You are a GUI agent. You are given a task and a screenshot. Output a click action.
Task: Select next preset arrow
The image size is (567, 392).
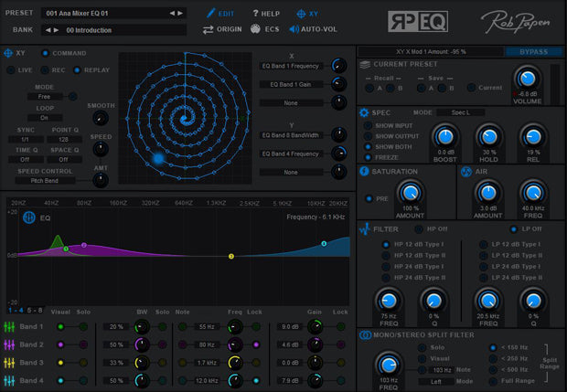(180, 14)
